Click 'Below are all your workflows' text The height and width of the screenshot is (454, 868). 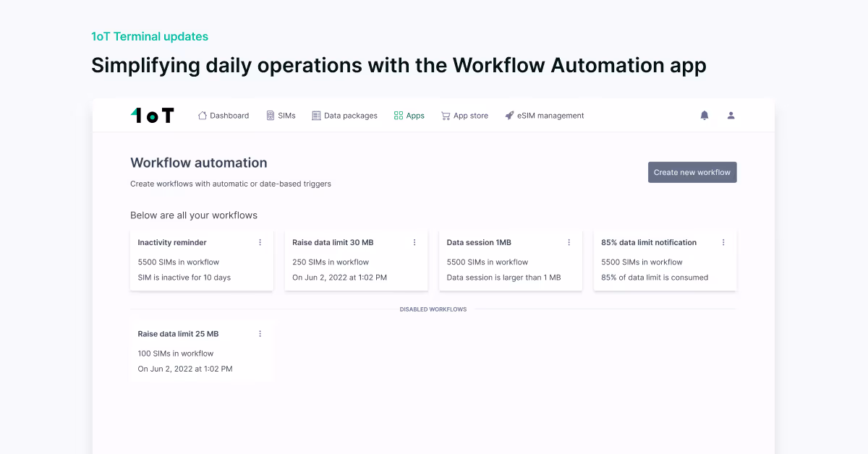(x=194, y=215)
